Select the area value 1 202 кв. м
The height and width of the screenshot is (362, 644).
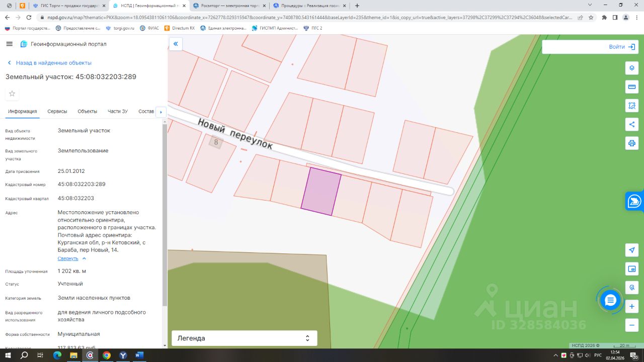(x=72, y=271)
